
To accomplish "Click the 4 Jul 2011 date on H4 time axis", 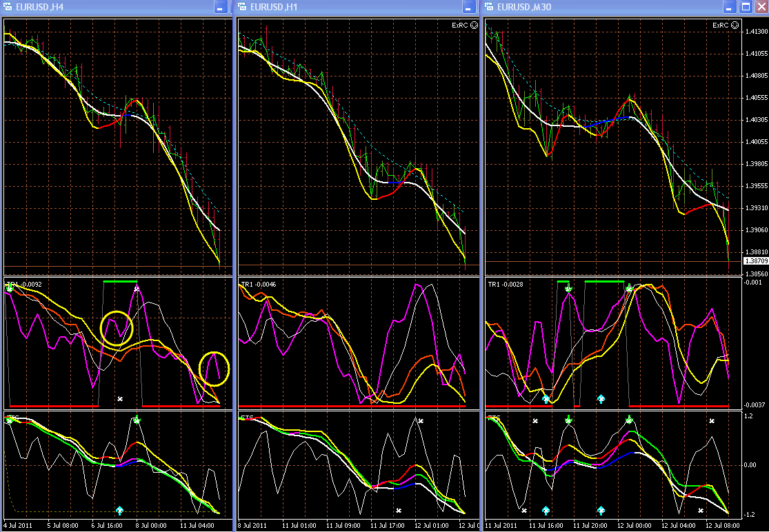I will tap(18, 526).
